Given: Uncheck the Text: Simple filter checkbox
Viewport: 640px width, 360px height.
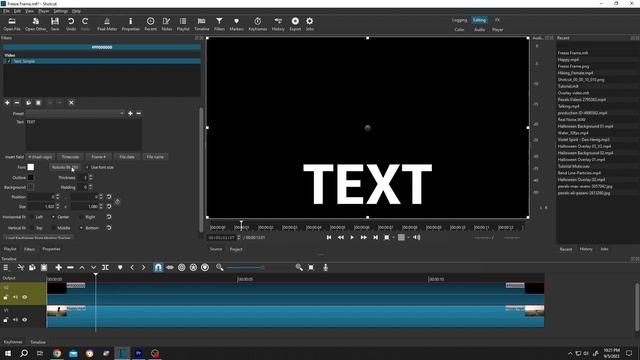Looking at the screenshot, I should 9,61.
